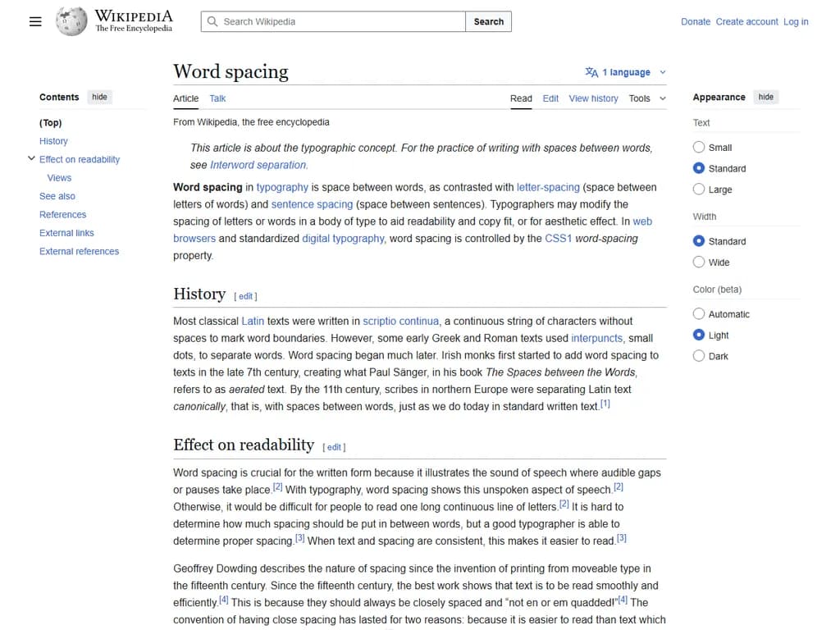Select Small text size
The image size is (840, 630).
click(699, 147)
